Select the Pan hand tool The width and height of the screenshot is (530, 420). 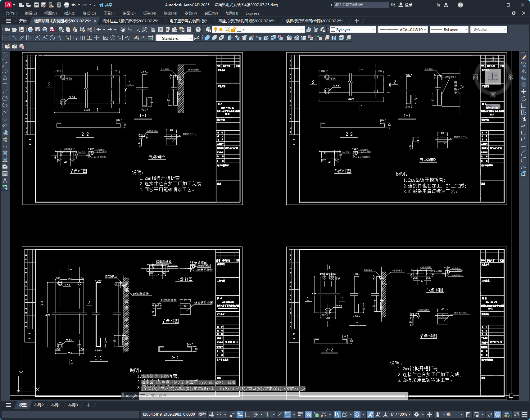pos(123,29)
